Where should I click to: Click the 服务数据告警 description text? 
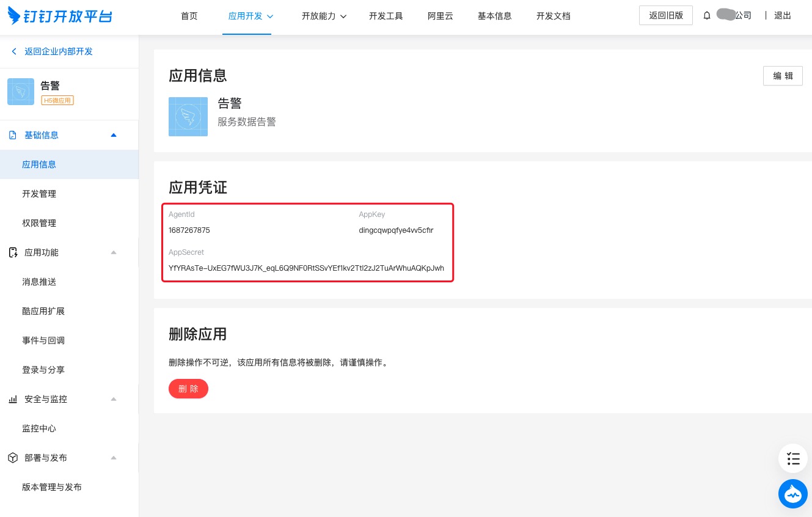(x=247, y=122)
